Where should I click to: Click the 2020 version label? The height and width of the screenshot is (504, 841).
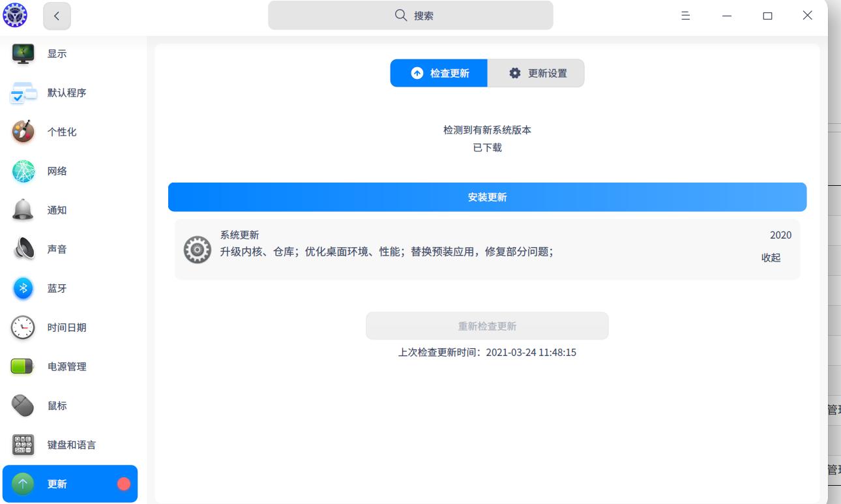pyautogui.click(x=780, y=235)
